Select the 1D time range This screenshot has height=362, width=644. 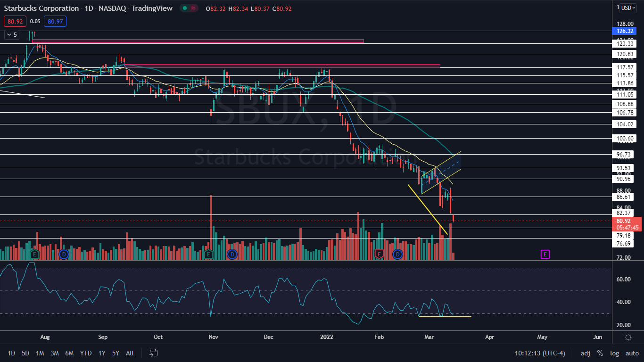(x=11, y=353)
